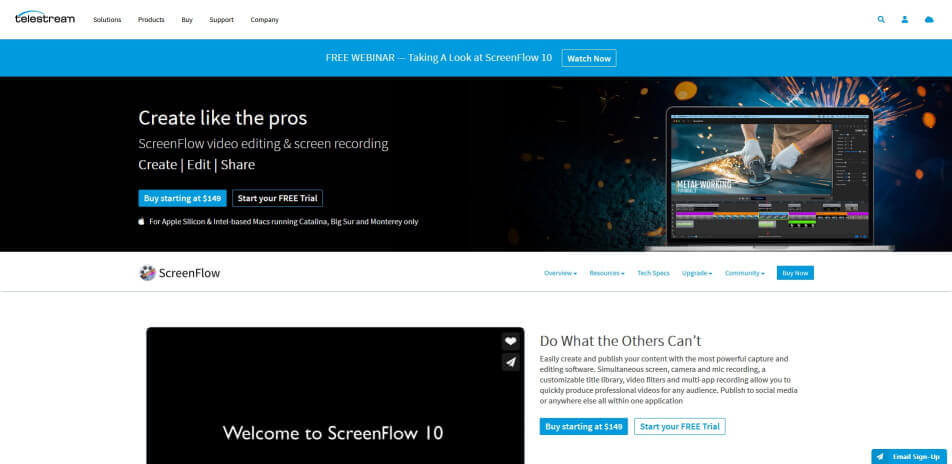
Task: Click lower Start your FREE Trial button
Action: pyautogui.click(x=680, y=426)
